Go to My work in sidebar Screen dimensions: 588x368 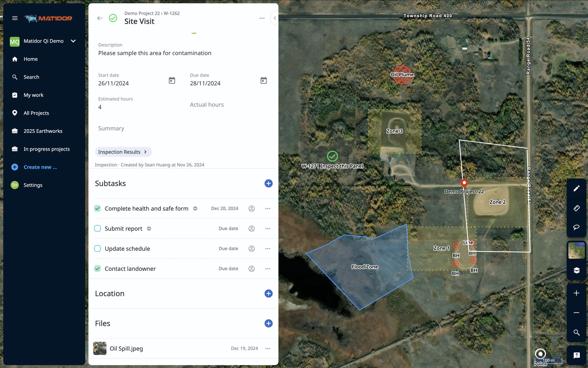pyautogui.click(x=33, y=95)
